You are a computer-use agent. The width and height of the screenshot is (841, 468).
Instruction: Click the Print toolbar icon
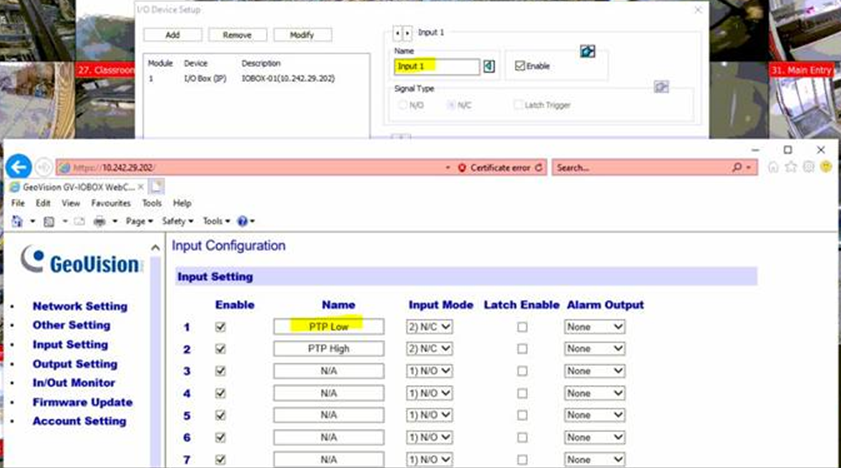99,221
